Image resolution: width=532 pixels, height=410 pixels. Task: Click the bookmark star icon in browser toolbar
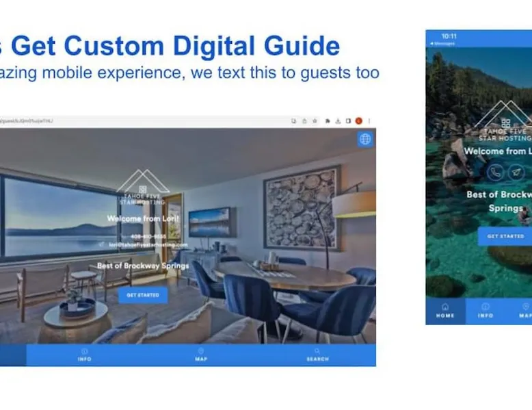click(x=315, y=121)
